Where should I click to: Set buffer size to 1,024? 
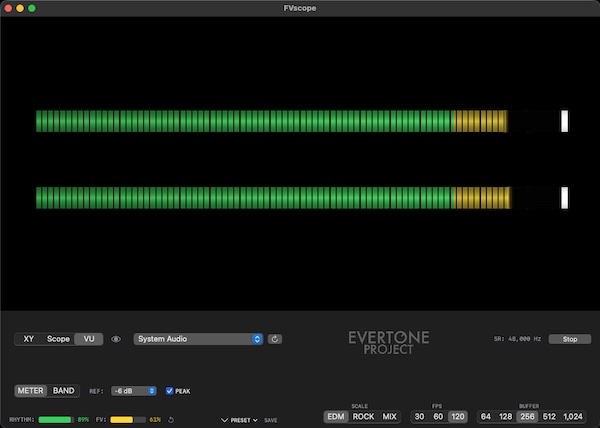coord(573,417)
